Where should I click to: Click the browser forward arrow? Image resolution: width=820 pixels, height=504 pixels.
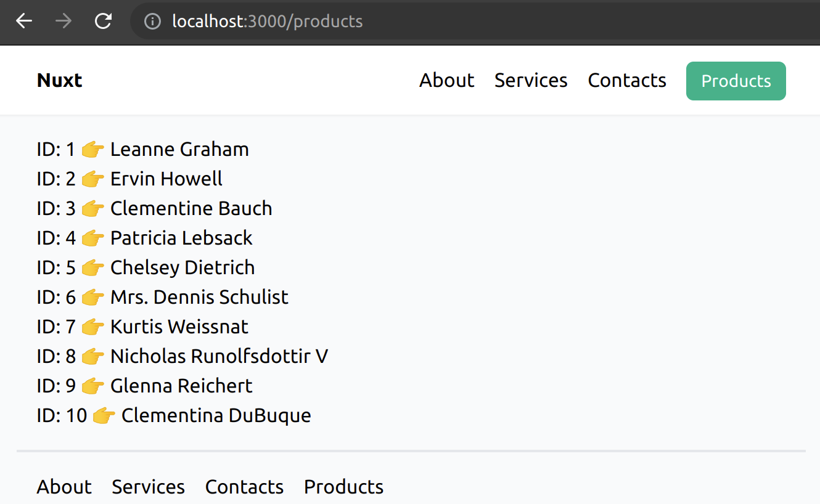63,21
